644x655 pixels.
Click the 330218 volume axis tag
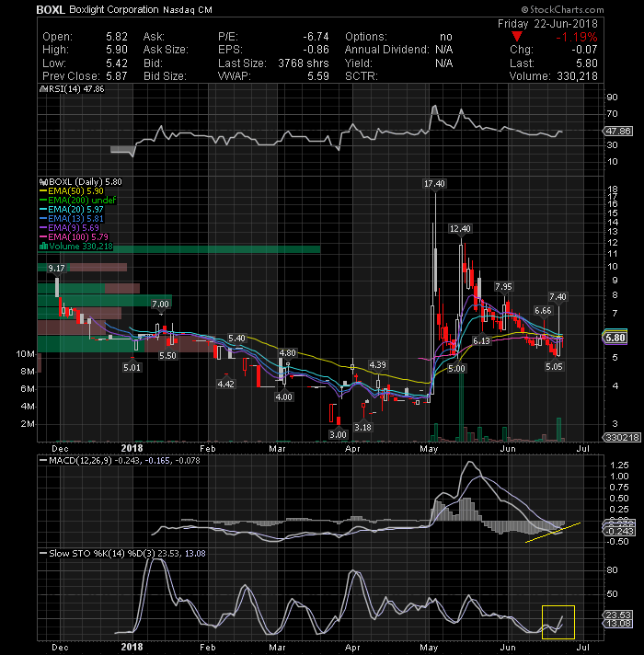click(621, 437)
